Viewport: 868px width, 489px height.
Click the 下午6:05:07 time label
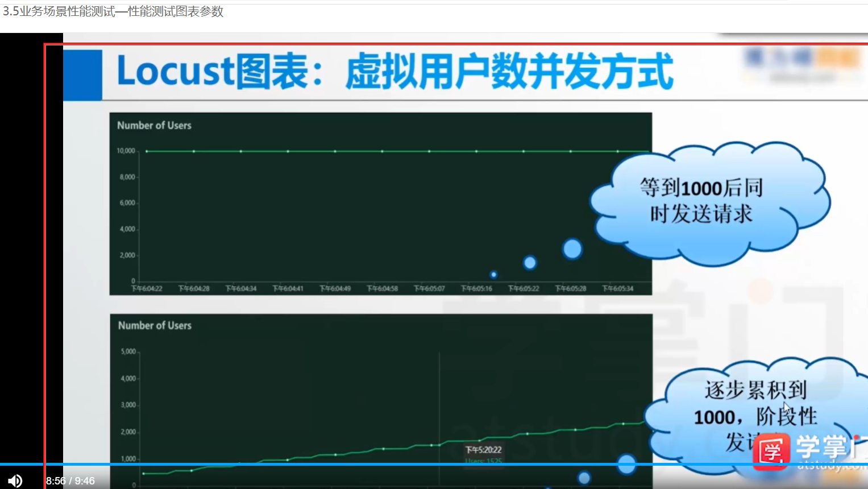429,289
